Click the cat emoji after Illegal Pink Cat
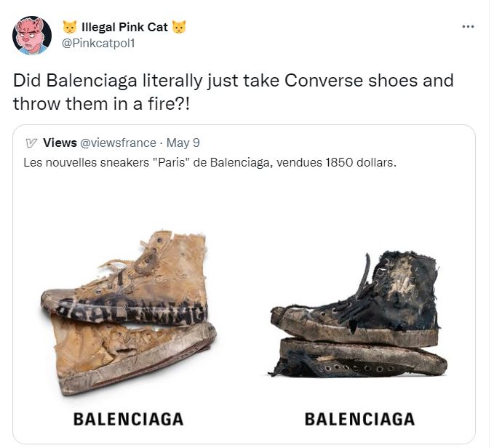 179,27
